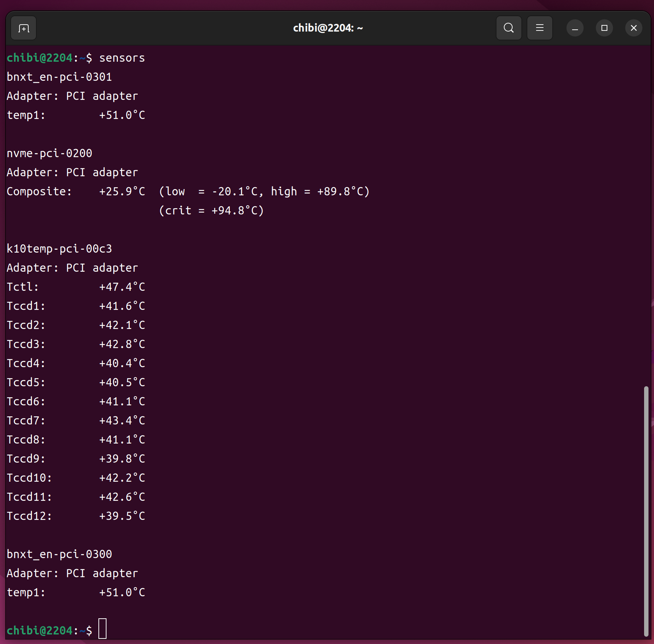The image size is (654, 644).
Task: Click the search icon in header bar
Action: point(509,28)
